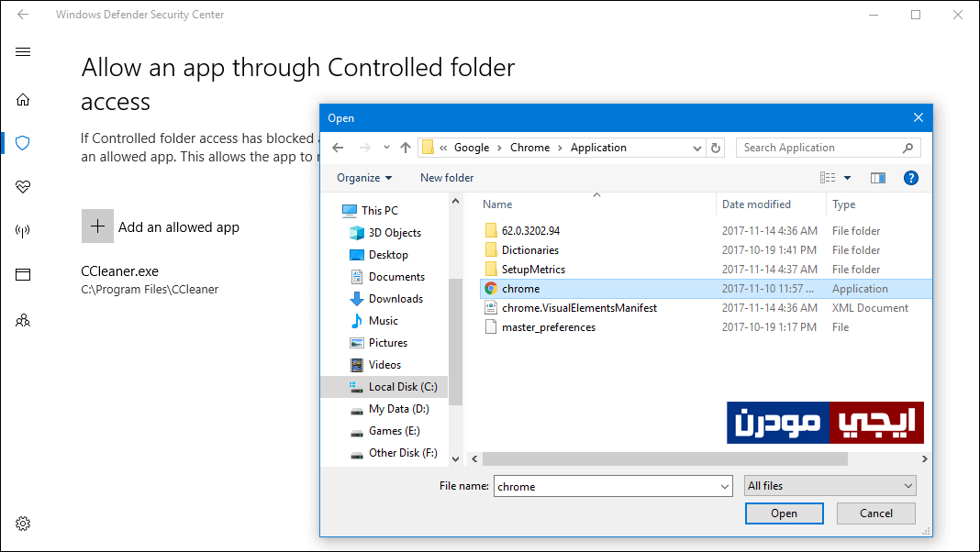Select the SetupMetrics folder
Screen dimensions: 980x552
[x=533, y=270]
